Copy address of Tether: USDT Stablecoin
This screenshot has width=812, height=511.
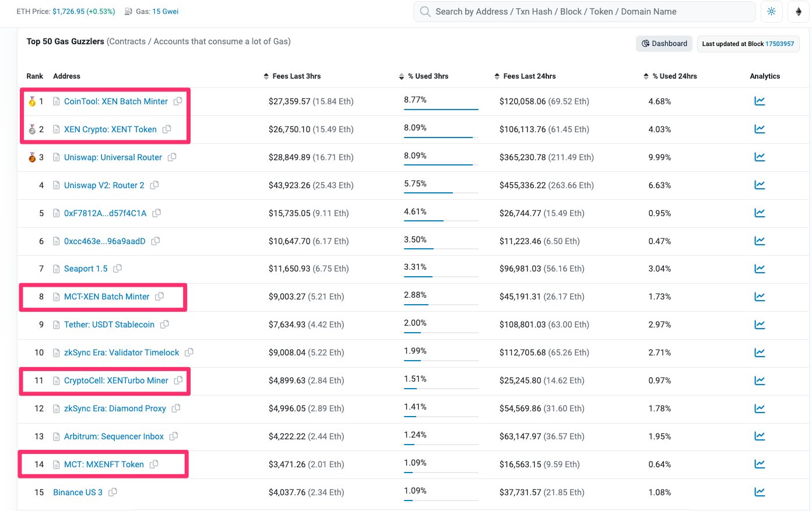pos(165,324)
